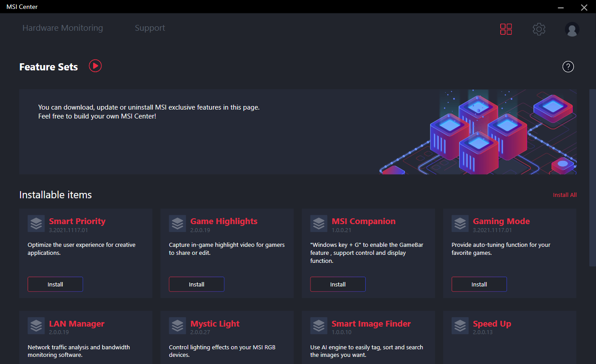Click Smart Priority version 3.2021.1117.01
The width and height of the screenshot is (596, 364).
[x=69, y=230]
